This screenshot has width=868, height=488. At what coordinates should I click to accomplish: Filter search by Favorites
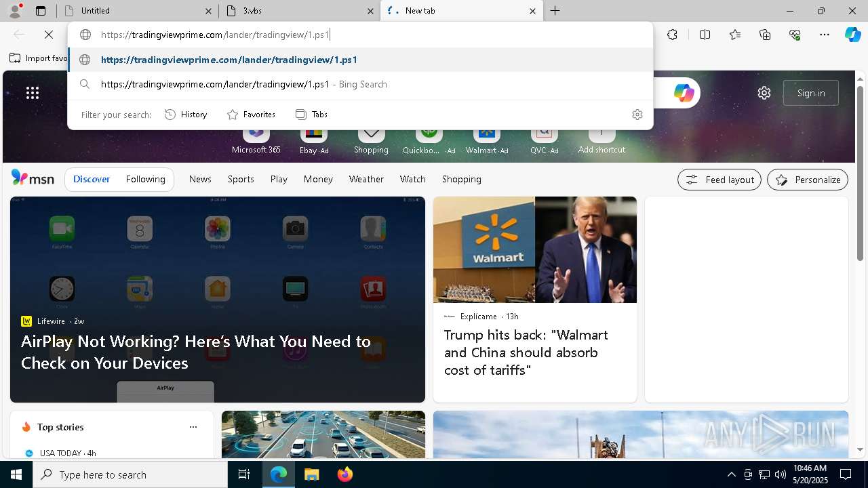click(x=251, y=115)
